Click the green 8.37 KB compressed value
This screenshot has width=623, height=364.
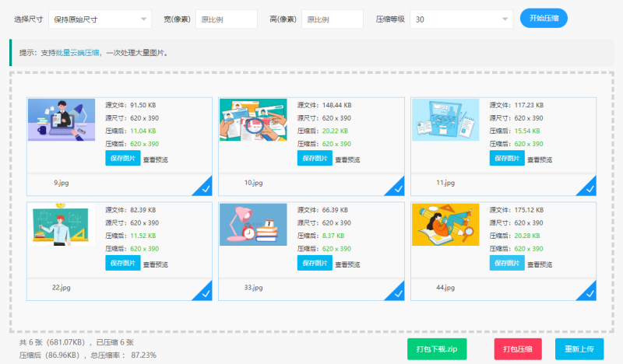[333, 236]
